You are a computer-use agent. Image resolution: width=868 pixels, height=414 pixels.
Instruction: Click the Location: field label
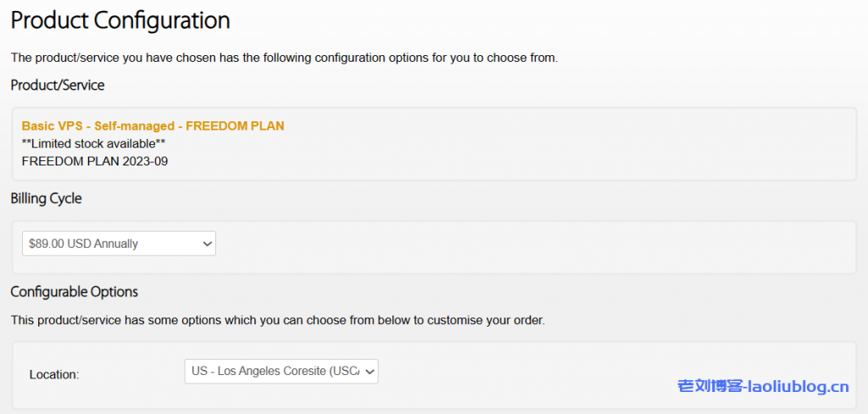pyautogui.click(x=54, y=374)
